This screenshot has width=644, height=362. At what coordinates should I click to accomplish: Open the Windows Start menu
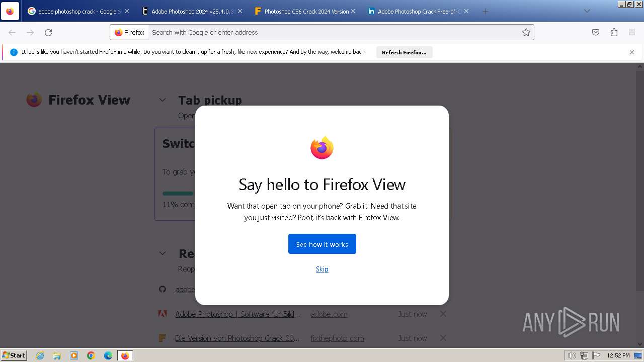tap(14, 355)
